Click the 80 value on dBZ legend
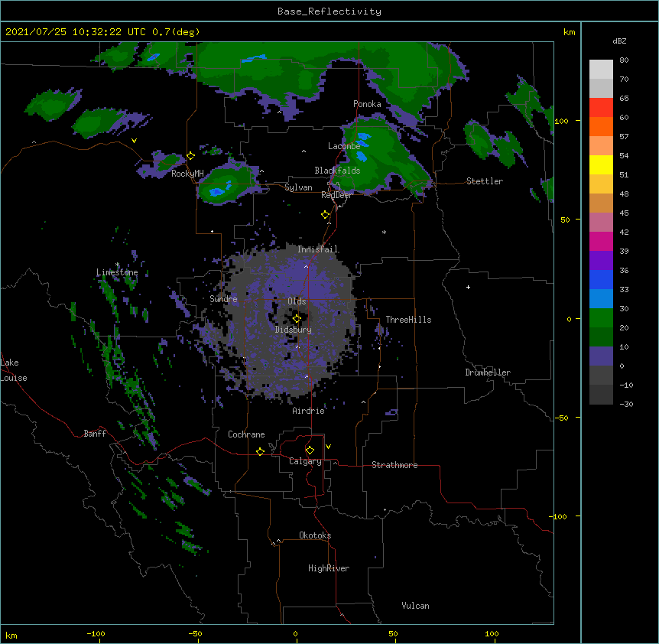659x644 pixels. pos(624,60)
